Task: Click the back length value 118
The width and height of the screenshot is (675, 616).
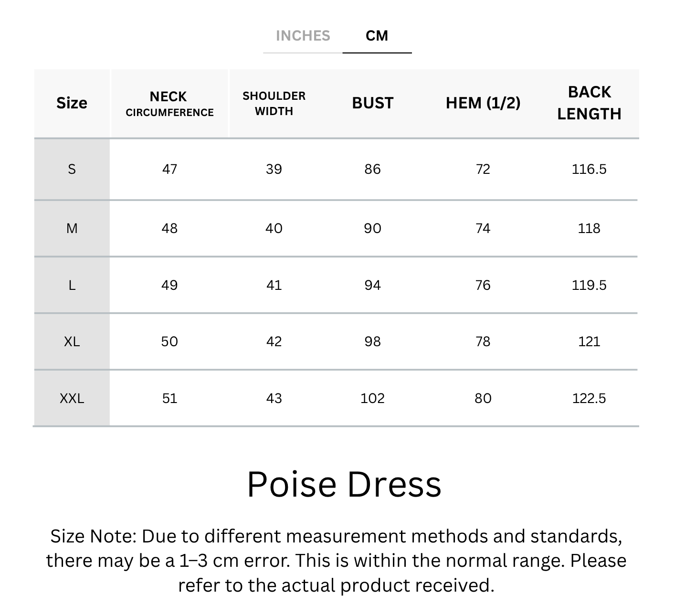Action: (589, 228)
